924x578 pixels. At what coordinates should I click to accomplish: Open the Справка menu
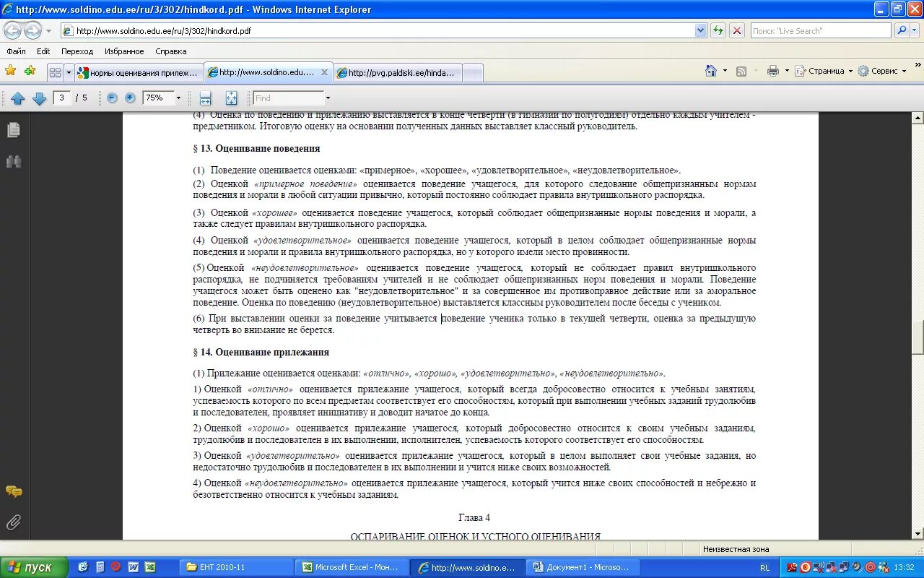(x=170, y=51)
